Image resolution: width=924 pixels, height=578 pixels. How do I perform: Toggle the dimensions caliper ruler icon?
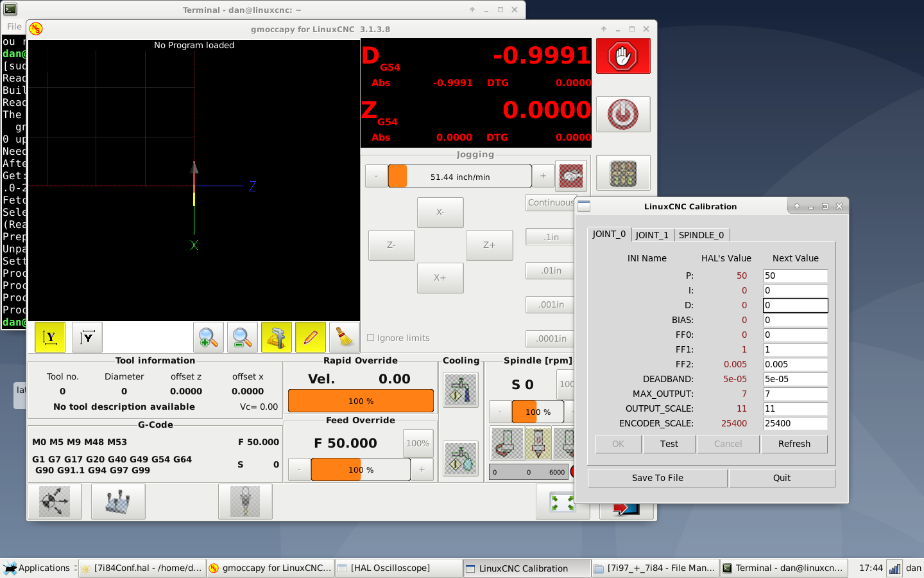[x=277, y=337]
